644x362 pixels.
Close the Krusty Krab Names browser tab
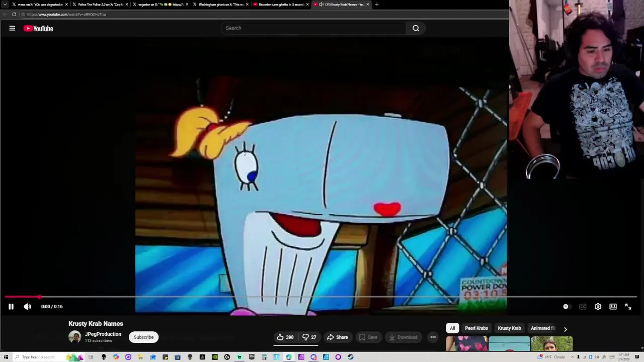coord(368,5)
